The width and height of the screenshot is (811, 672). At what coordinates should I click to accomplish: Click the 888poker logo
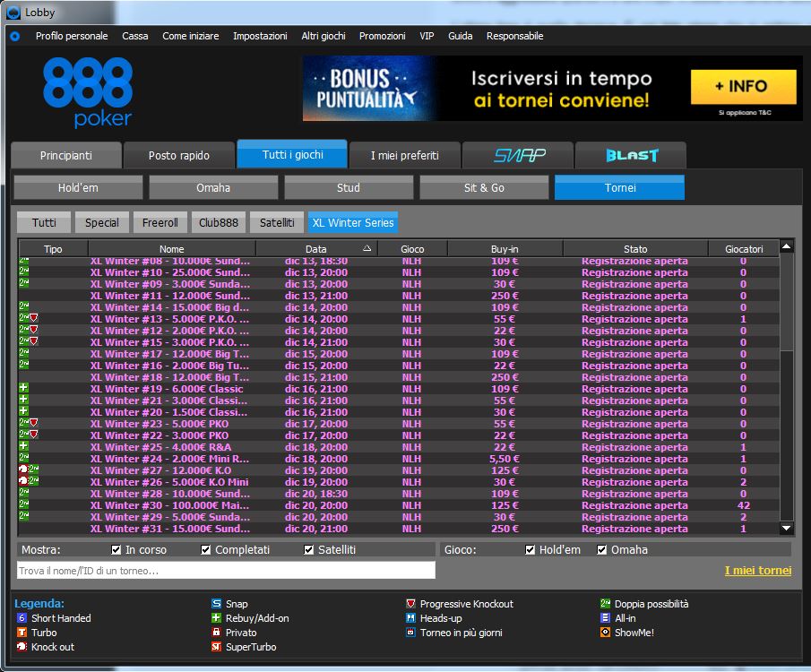pos(88,92)
